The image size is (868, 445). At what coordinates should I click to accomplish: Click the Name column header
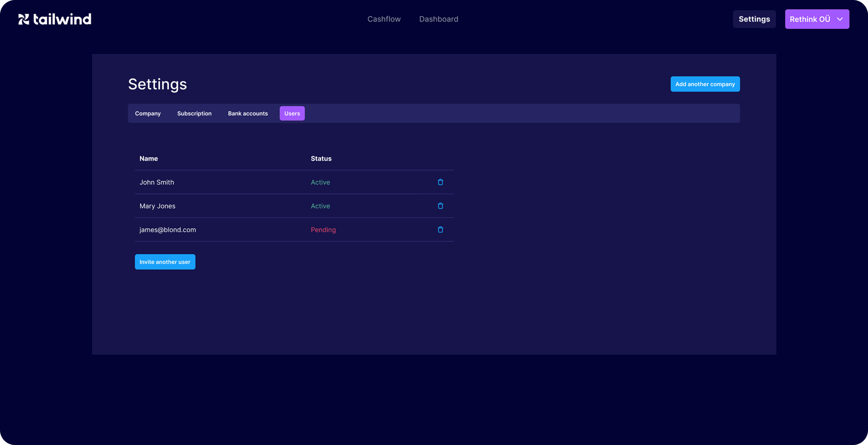(148, 158)
